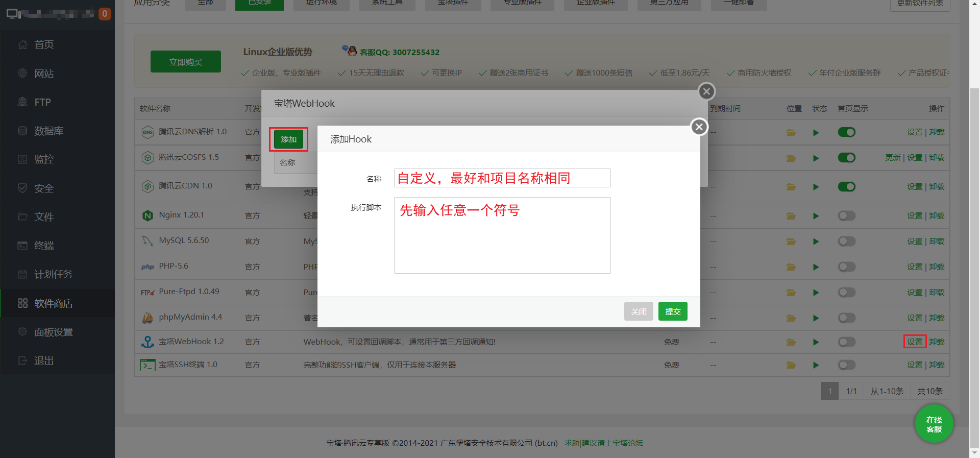Image resolution: width=980 pixels, height=458 pixels.
Task: Click page number 1 in pagination
Action: pyautogui.click(x=829, y=391)
